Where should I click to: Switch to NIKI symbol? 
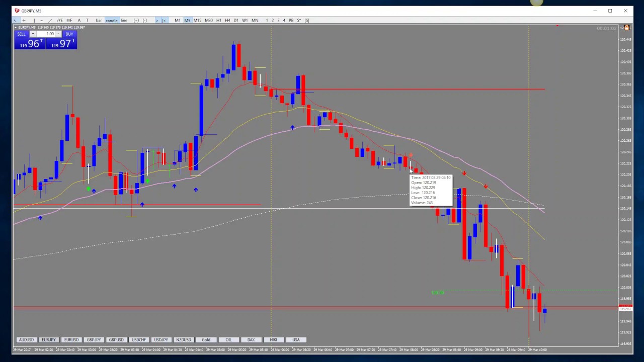(273, 340)
